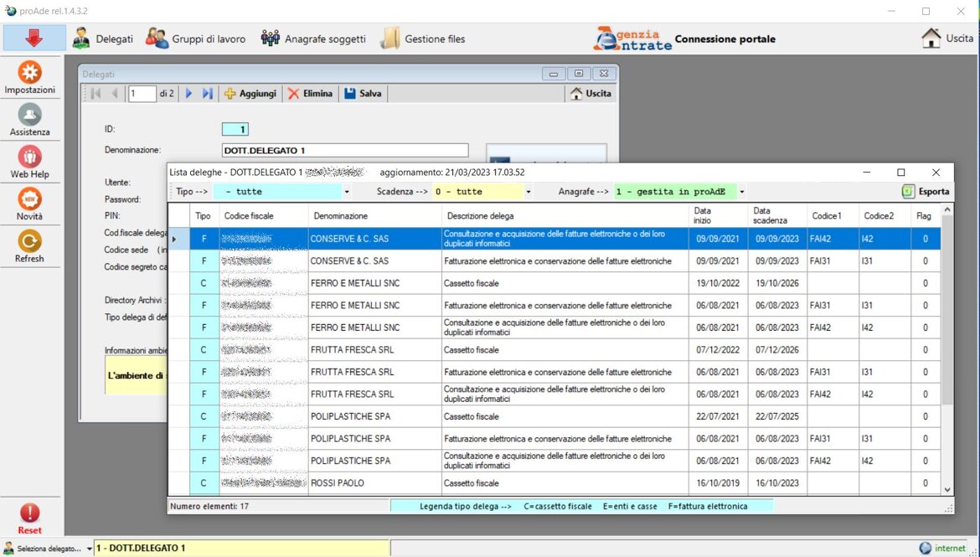Viewport: 980px width, 557px height.
Task: Expand the Scadenza filter dropdown
Action: pyautogui.click(x=528, y=192)
